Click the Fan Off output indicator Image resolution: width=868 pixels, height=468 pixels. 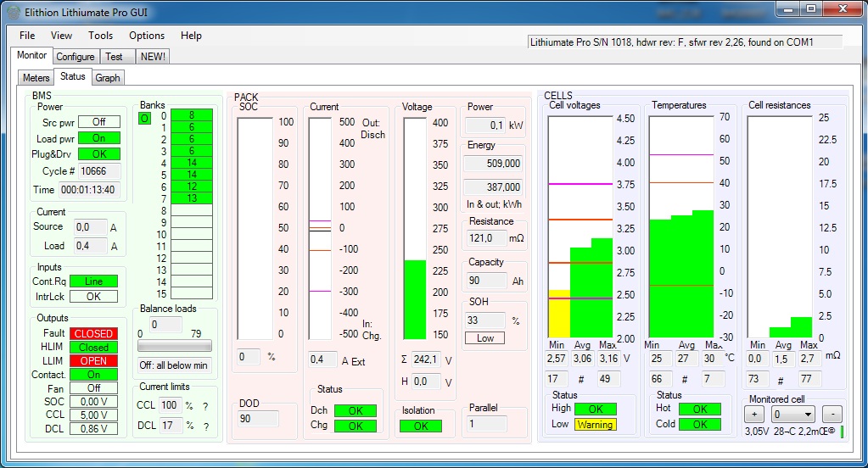pos(93,388)
